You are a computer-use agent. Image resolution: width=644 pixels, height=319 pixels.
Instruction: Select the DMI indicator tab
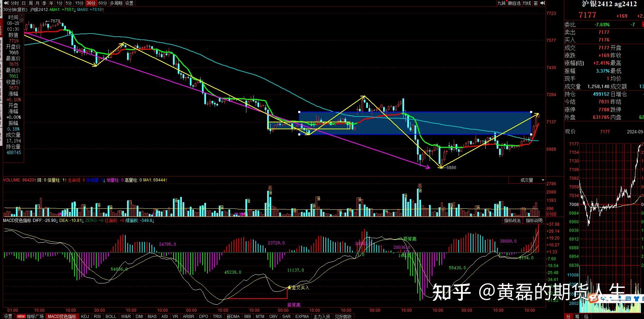point(139,316)
